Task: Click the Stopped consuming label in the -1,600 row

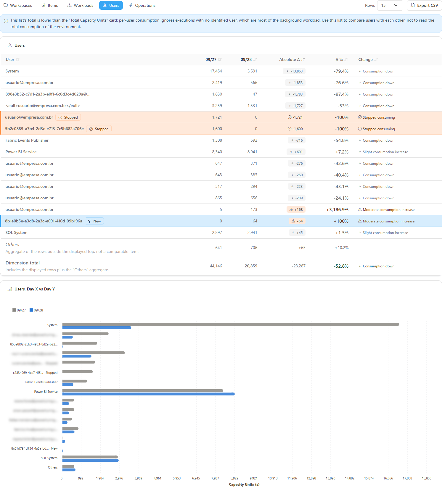Action: click(379, 129)
